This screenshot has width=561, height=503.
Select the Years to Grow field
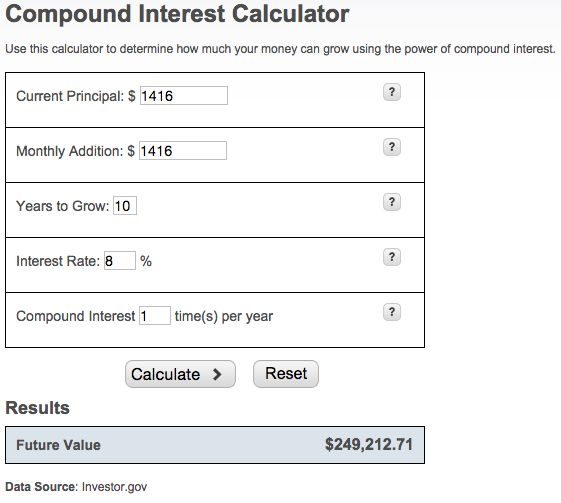(x=125, y=206)
